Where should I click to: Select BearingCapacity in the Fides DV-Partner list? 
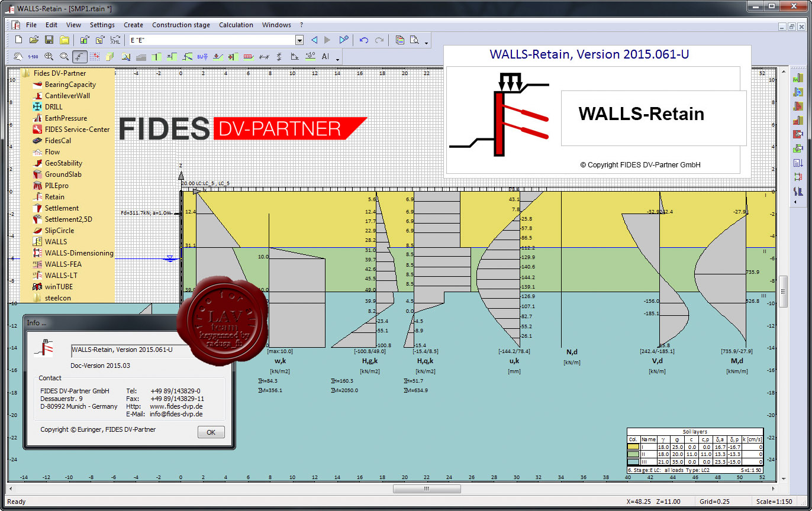click(x=70, y=85)
